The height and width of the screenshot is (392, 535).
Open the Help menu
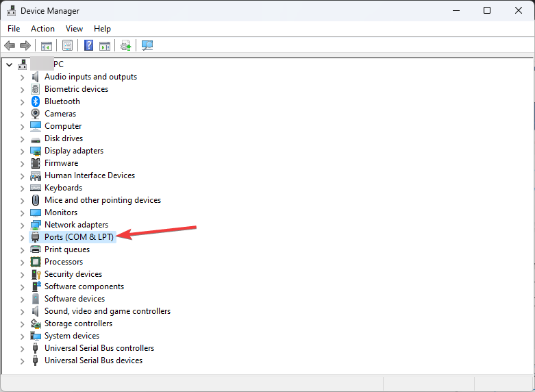(102, 29)
